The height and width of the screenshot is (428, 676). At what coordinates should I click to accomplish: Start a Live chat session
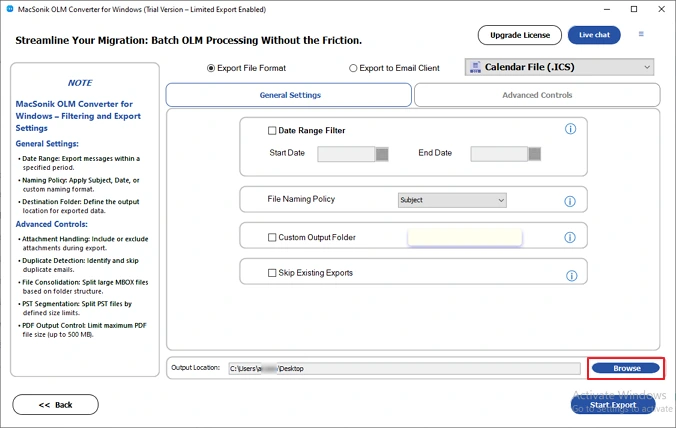(594, 35)
